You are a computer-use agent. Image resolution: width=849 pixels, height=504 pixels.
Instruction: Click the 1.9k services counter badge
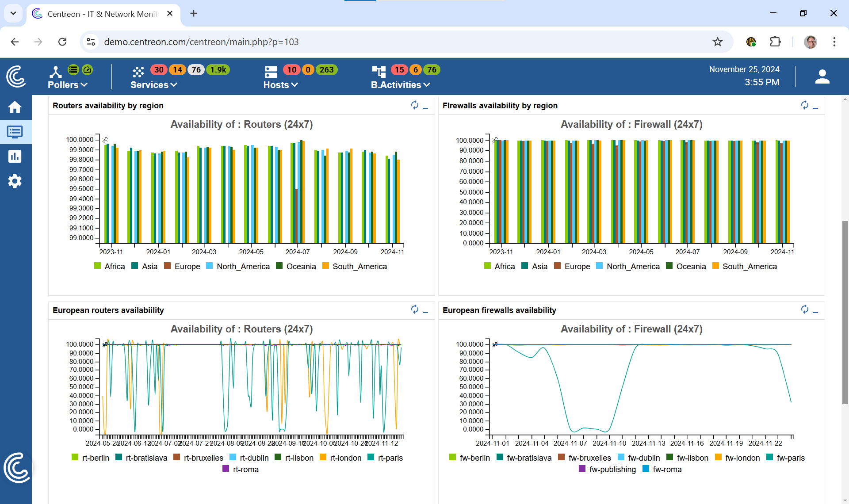coord(218,69)
